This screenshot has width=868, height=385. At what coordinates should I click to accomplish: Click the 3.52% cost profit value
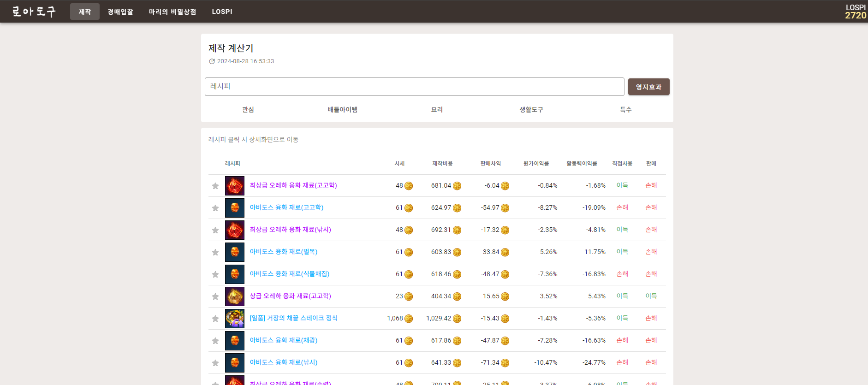coord(549,296)
